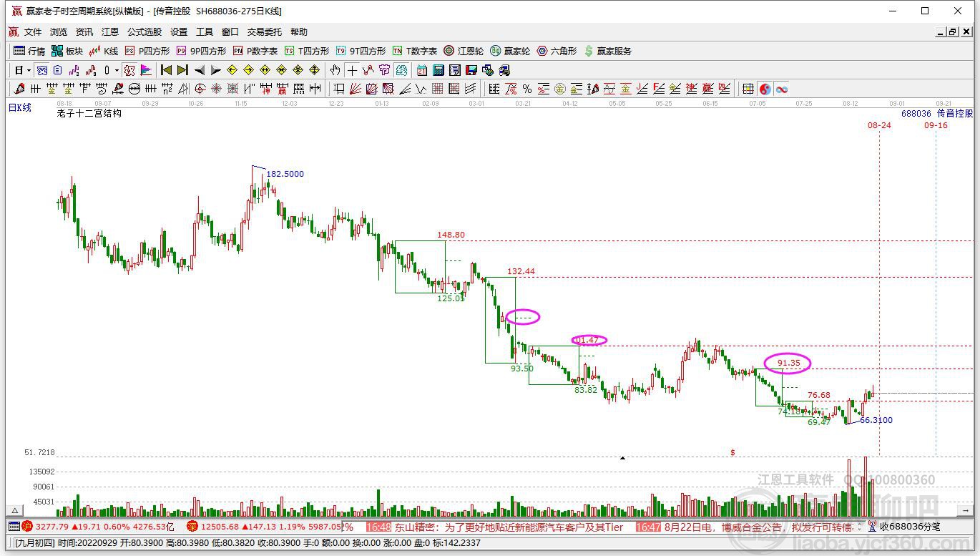Image resolution: width=980 pixels, height=556 pixels.
Task: Select the percent sign tool
Action: point(527,89)
